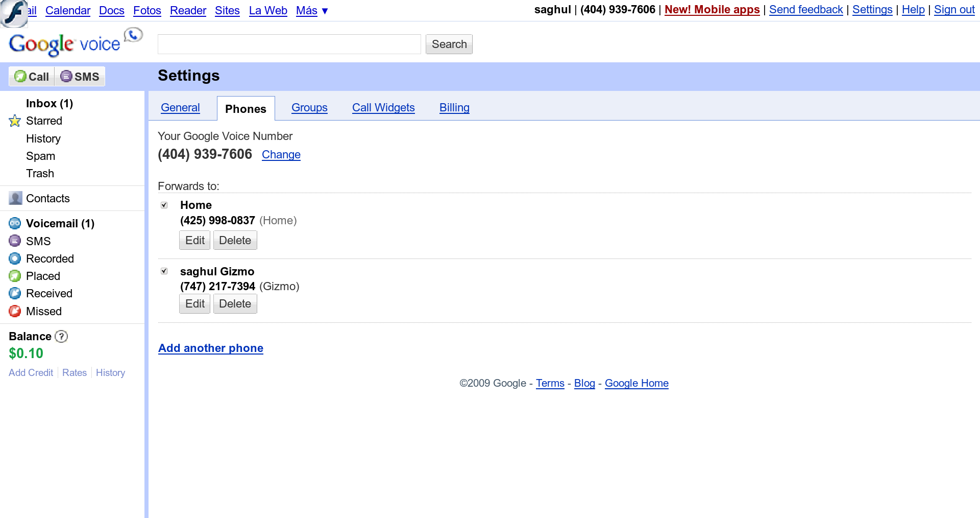The height and width of the screenshot is (518, 980).
Task: Click the Contacts person icon
Action: point(15,198)
